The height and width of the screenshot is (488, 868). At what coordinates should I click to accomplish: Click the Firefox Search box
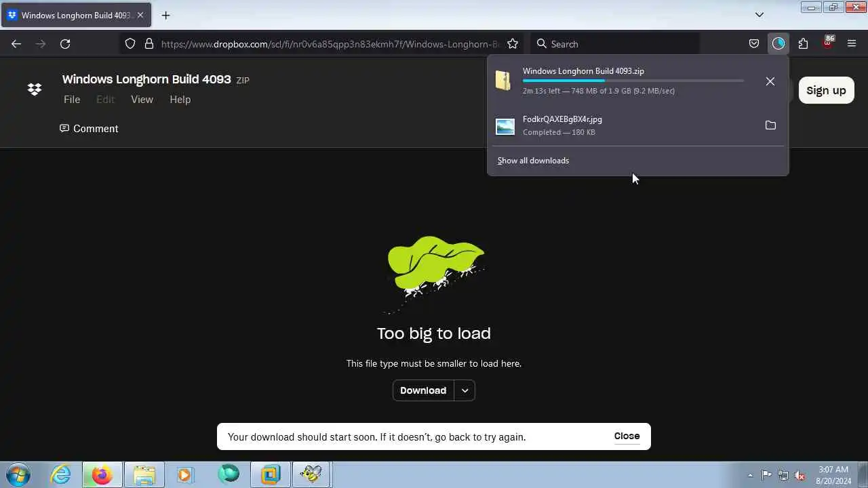click(x=614, y=43)
